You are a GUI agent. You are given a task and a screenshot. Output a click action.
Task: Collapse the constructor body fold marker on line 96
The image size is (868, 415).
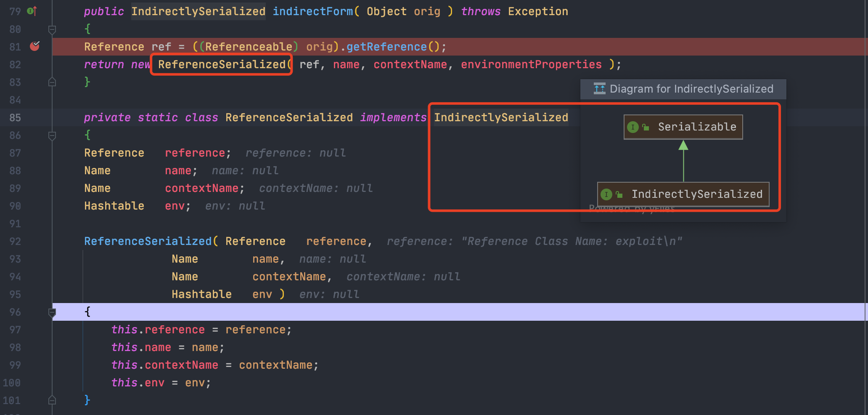pyautogui.click(x=52, y=312)
